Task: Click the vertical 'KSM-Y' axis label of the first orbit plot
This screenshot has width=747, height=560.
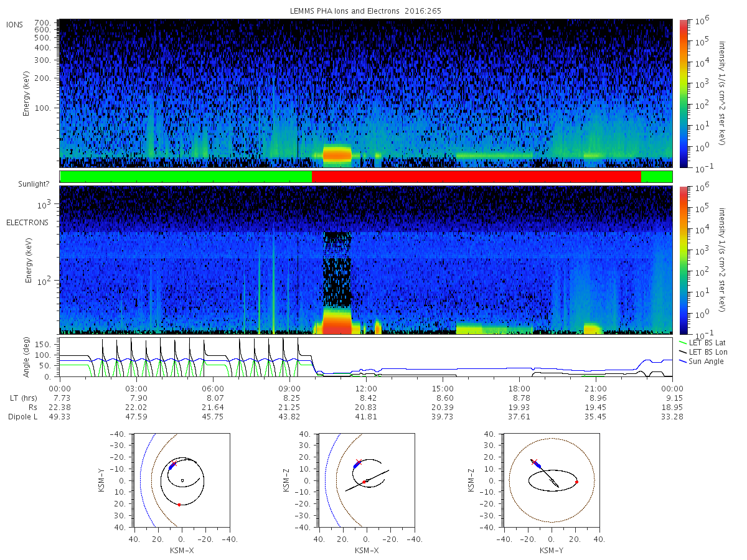Action: coord(103,480)
